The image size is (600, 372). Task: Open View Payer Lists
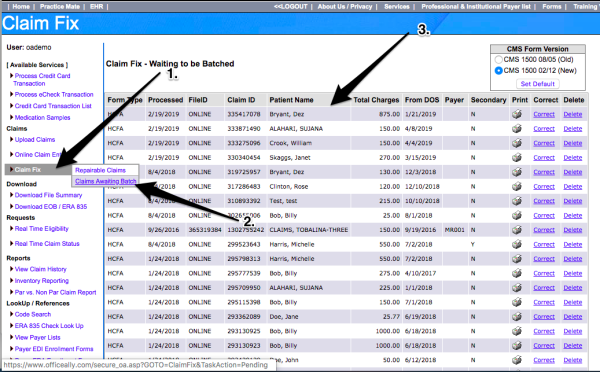(38, 338)
